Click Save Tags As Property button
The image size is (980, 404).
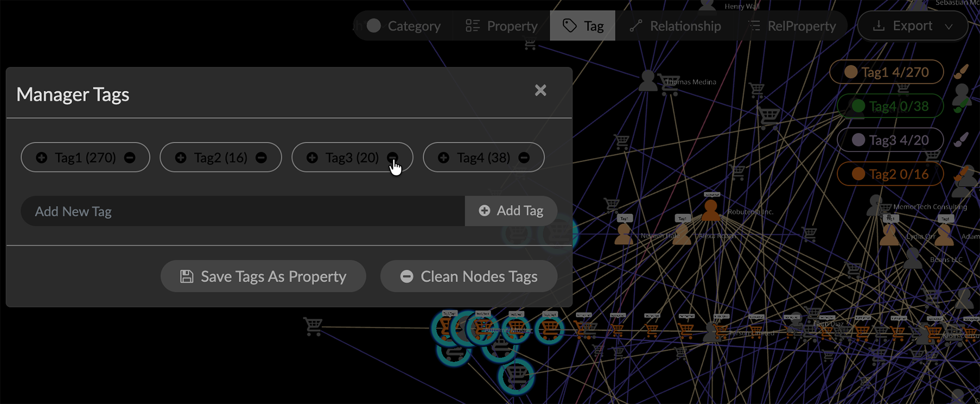pyautogui.click(x=263, y=276)
